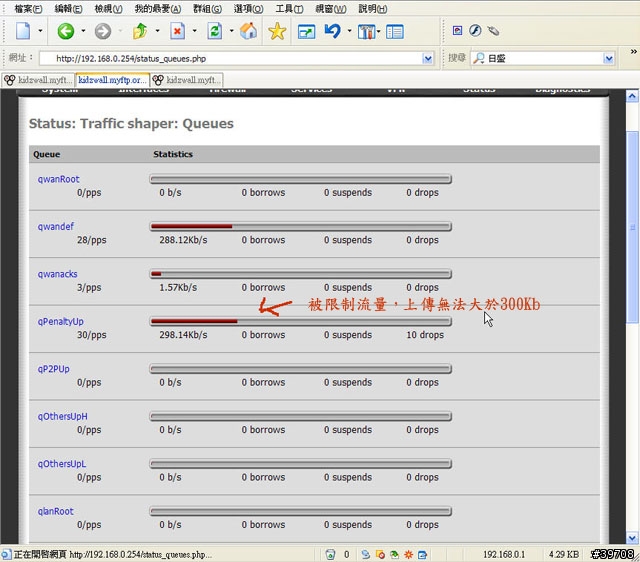
Task: Click the Flash filter icon in toolbar
Action: pyautogui.click(x=475, y=31)
